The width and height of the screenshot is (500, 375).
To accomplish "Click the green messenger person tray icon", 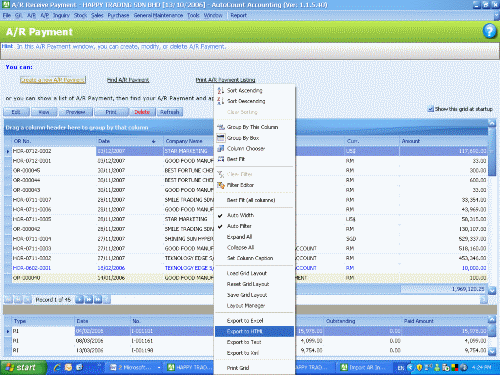I will [x=437, y=368].
